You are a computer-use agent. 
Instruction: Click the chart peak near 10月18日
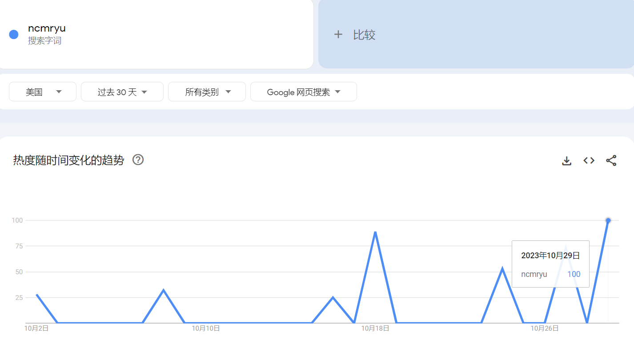pyautogui.click(x=375, y=232)
